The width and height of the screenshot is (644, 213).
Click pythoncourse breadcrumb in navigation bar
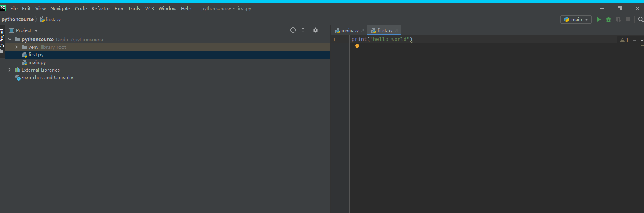(18, 19)
